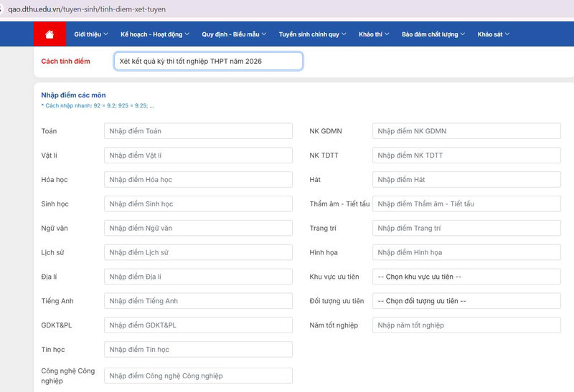The image size is (574, 392).
Task: Click the Ngữ văn score input
Action: pyautogui.click(x=198, y=228)
